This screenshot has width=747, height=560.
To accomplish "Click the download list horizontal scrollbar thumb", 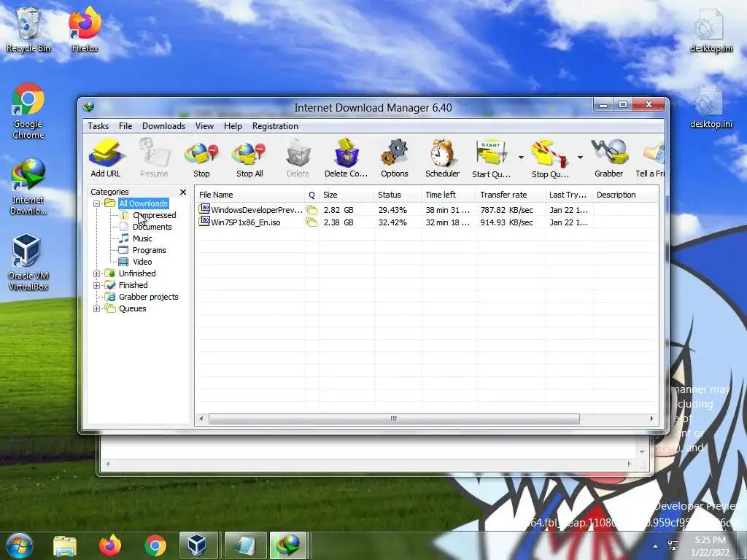I will tap(394, 419).
